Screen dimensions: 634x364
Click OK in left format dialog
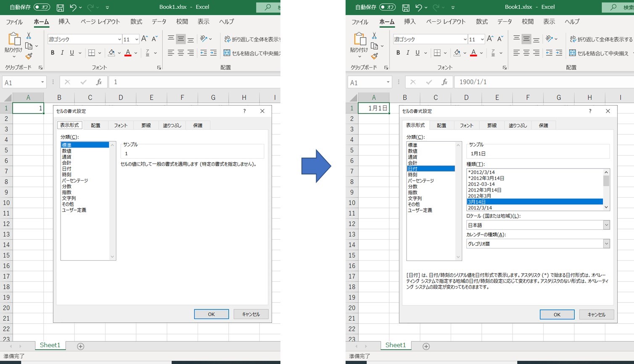pos(211,314)
